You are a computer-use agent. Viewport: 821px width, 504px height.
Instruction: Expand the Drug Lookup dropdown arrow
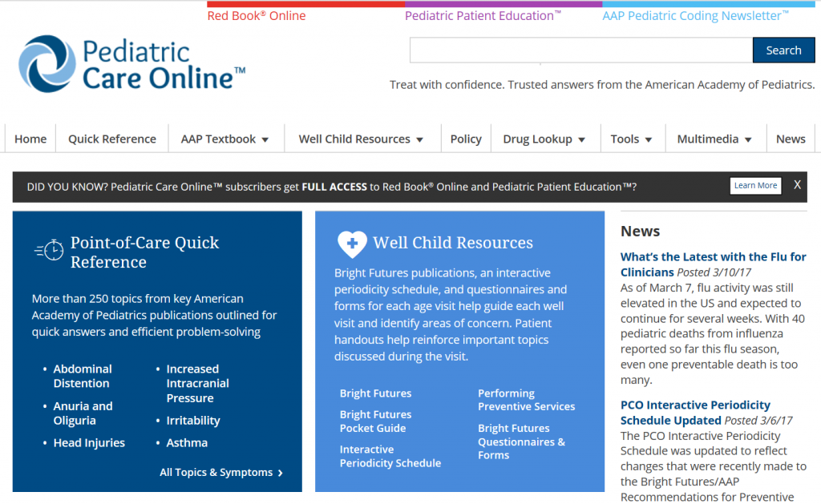pyautogui.click(x=581, y=139)
